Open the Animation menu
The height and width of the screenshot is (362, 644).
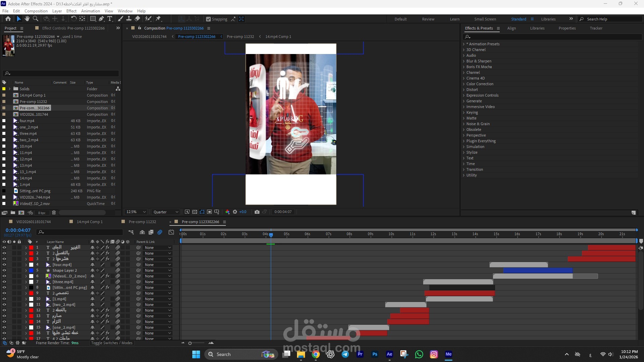pyautogui.click(x=90, y=11)
